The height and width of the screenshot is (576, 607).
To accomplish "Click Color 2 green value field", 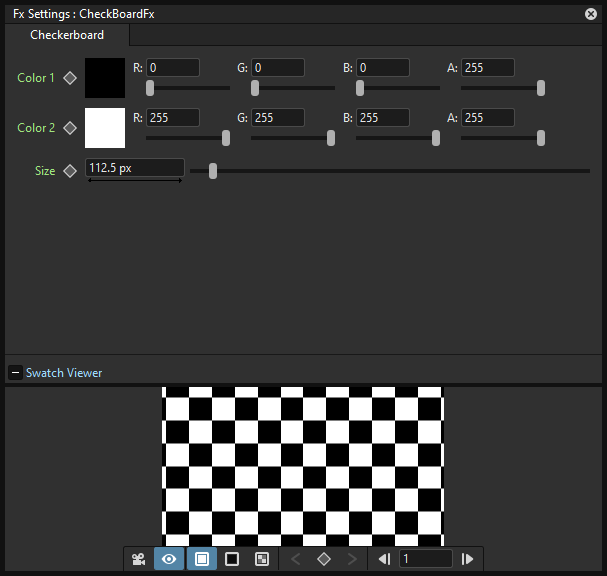I will pos(278,118).
